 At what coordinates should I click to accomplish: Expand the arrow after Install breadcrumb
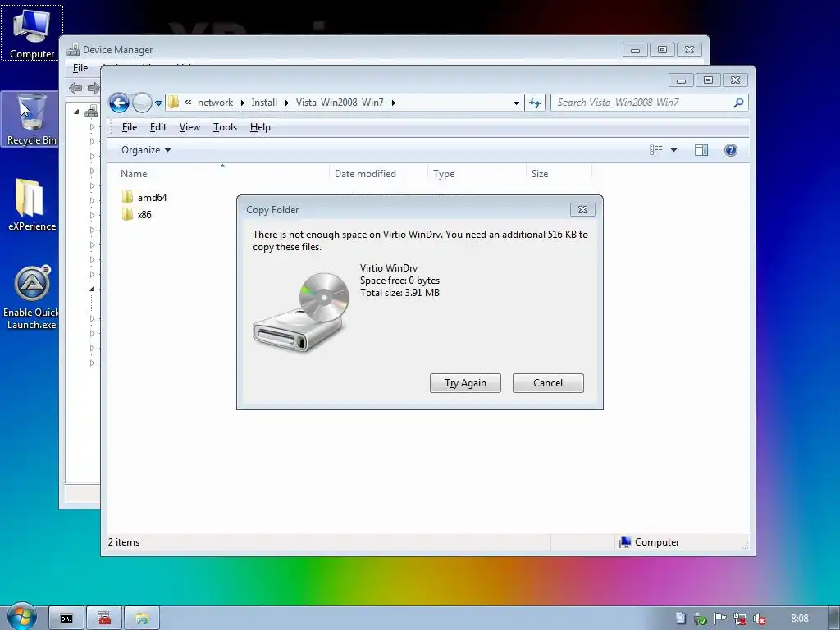(x=286, y=103)
